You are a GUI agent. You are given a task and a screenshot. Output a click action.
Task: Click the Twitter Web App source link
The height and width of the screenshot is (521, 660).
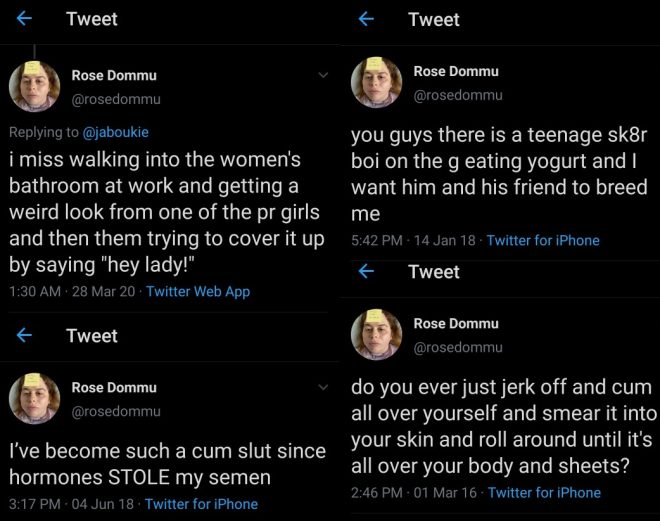[198, 292]
